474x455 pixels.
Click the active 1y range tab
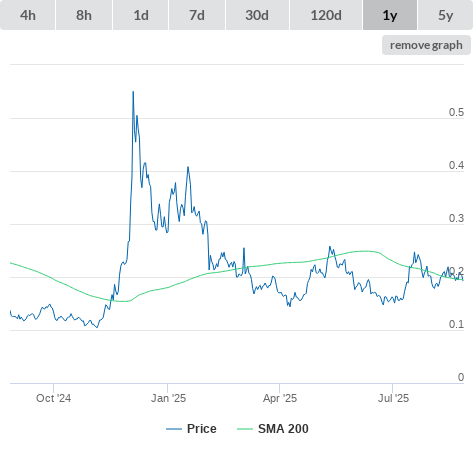pyautogui.click(x=390, y=15)
